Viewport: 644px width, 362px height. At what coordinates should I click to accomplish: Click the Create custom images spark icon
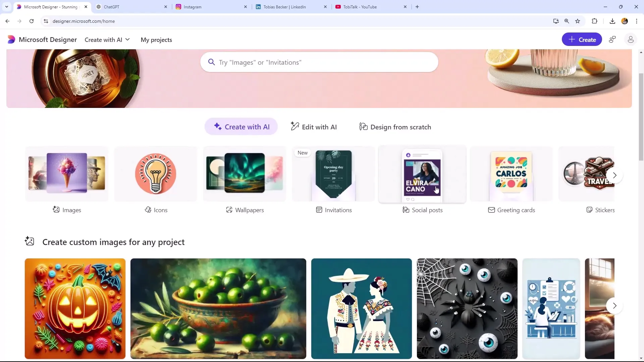tap(29, 241)
